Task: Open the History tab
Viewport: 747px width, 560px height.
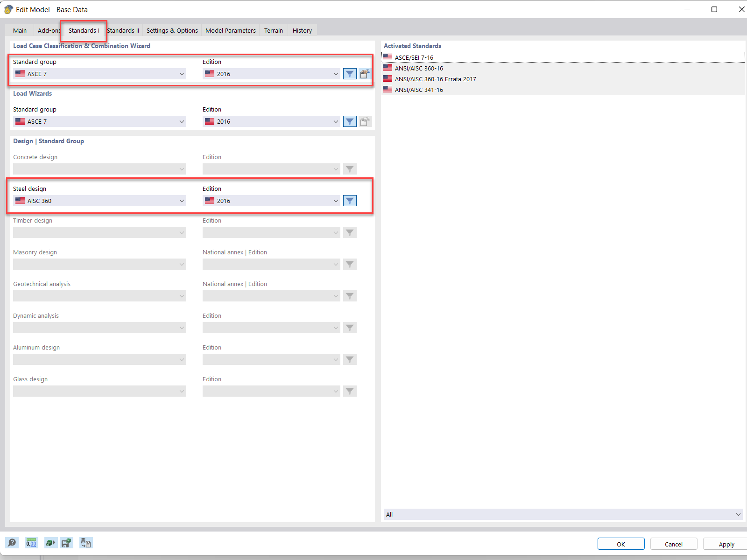Action: 302,30
